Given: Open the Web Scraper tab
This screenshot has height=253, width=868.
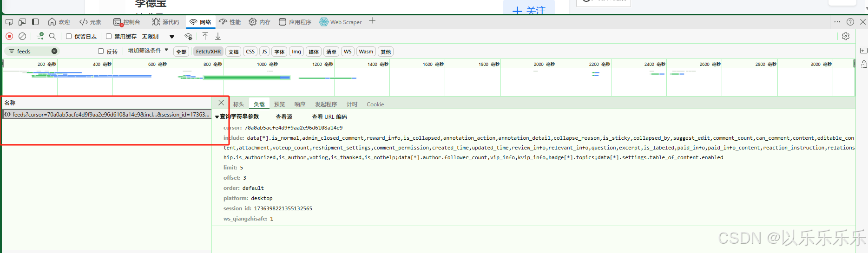Looking at the screenshot, I should coord(340,22).
